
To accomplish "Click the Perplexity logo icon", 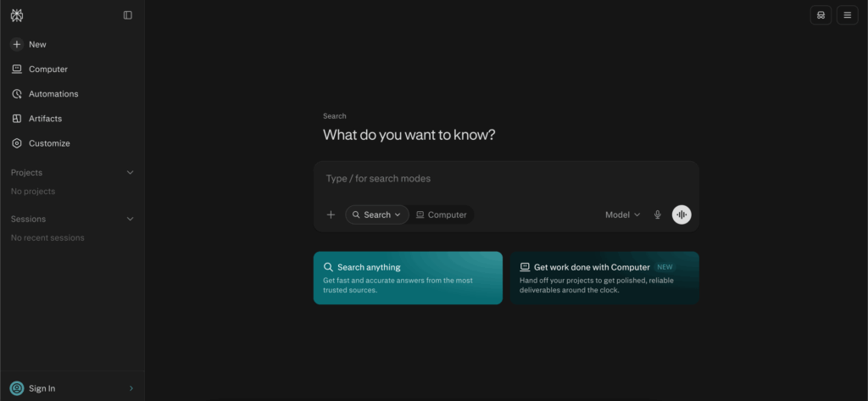I will (17, 15).
